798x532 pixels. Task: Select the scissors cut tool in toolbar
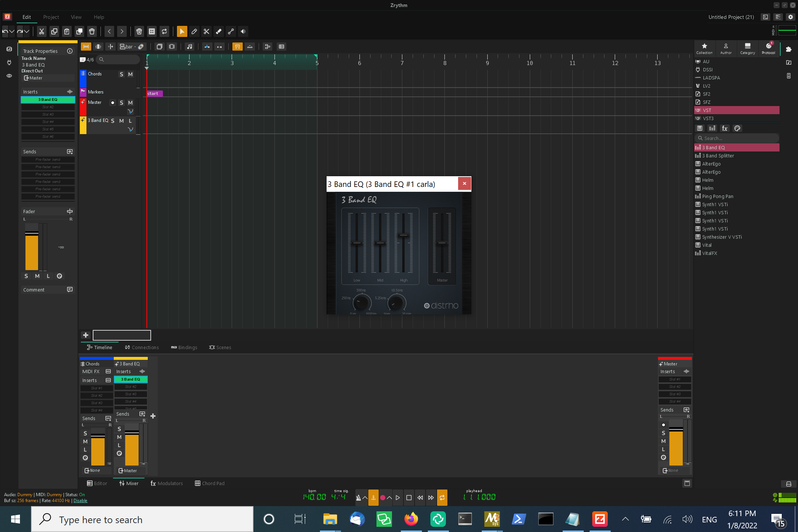(x=207, y=31)
